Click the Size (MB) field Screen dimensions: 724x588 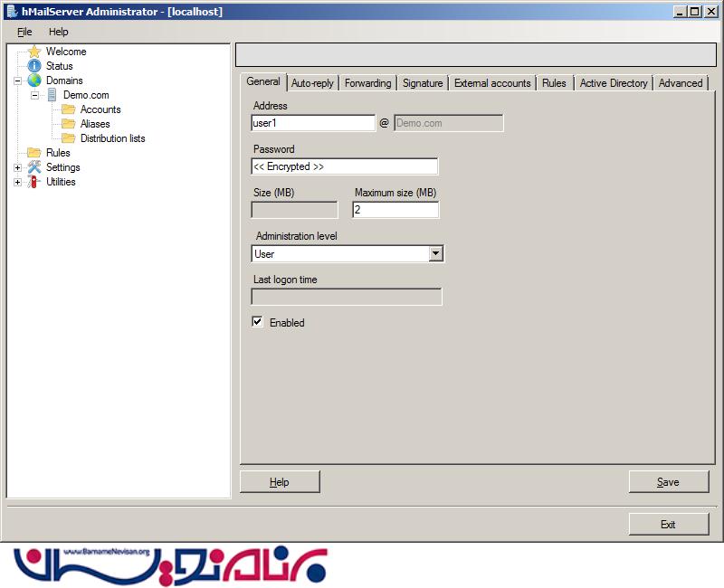tap(295, 210)
